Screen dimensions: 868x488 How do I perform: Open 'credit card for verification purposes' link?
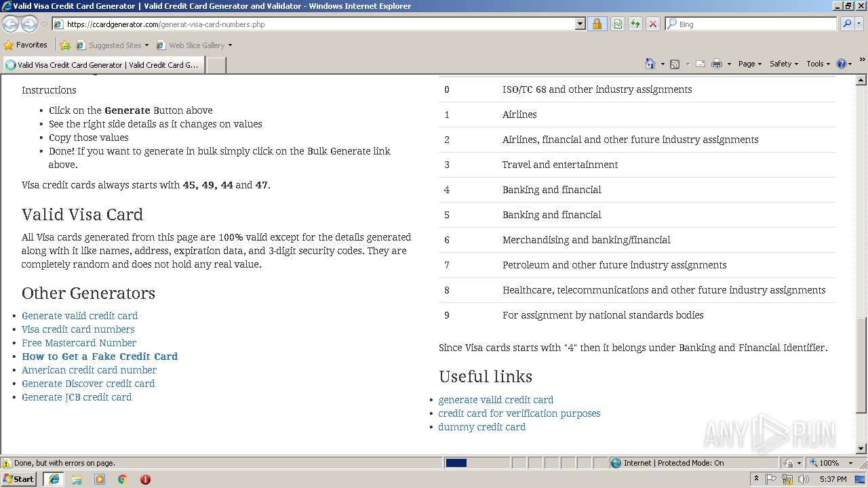(519, 413)
